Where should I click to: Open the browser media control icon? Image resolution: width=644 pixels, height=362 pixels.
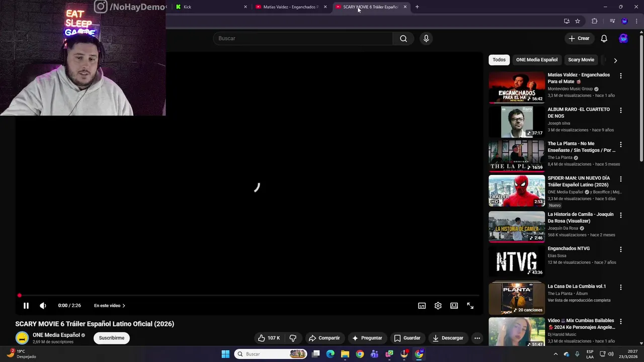(x=612, y=21)
